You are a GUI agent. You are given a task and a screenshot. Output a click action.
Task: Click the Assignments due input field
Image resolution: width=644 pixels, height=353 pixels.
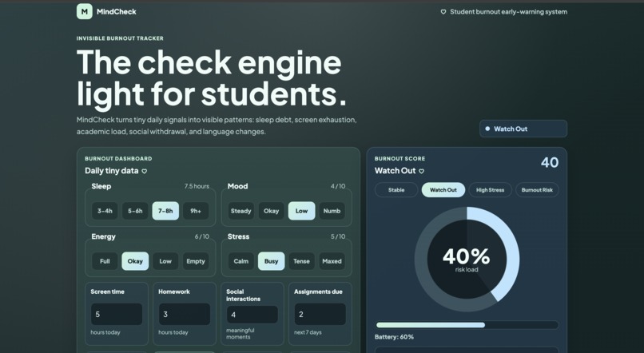point(320,314)
